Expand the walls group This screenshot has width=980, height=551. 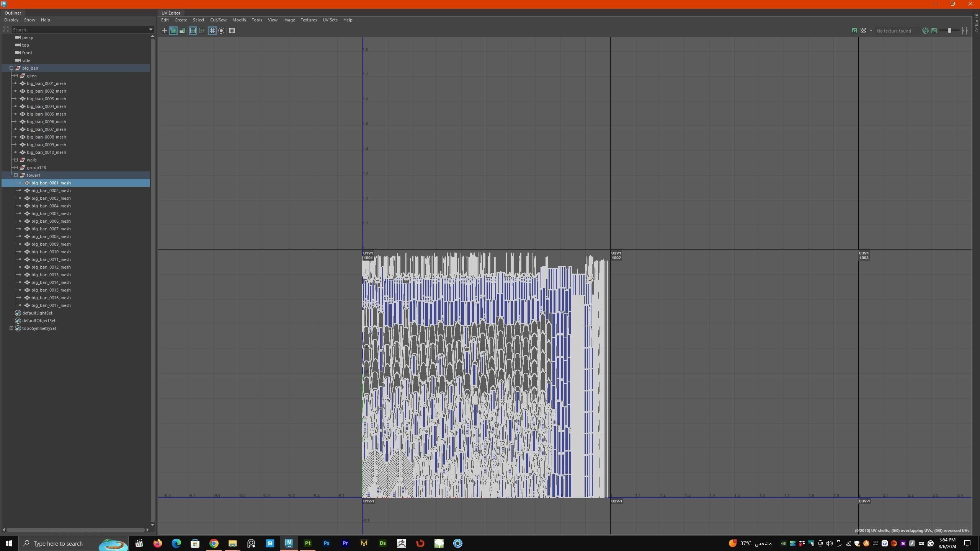16,160
